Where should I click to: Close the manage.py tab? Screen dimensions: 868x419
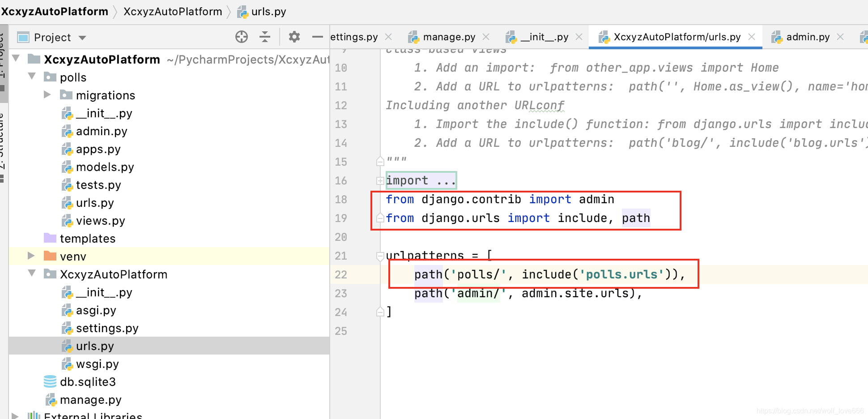486,37
